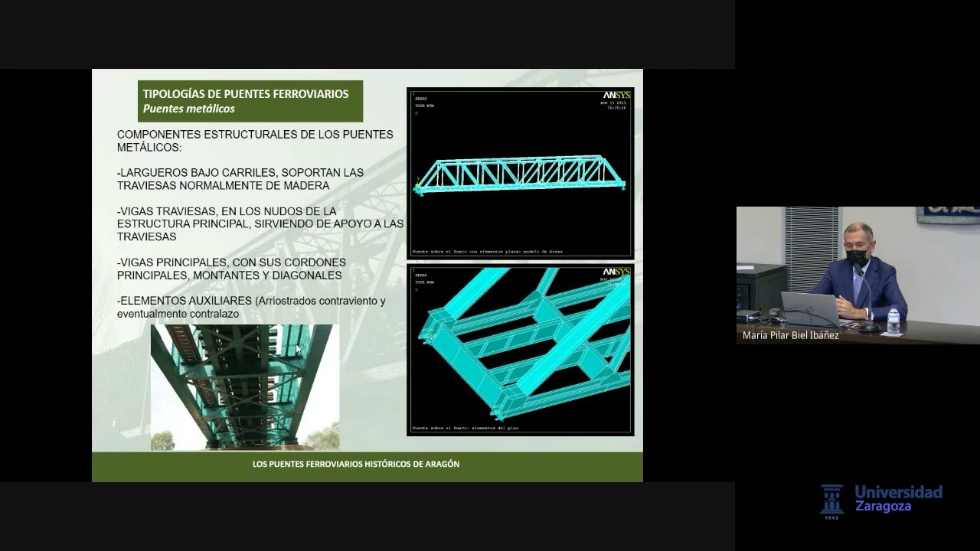This screenshot has height=551, width=980.
Task: Select the bridge floor elements ANSYS close-up image
Action: click(x=520, y=350)
